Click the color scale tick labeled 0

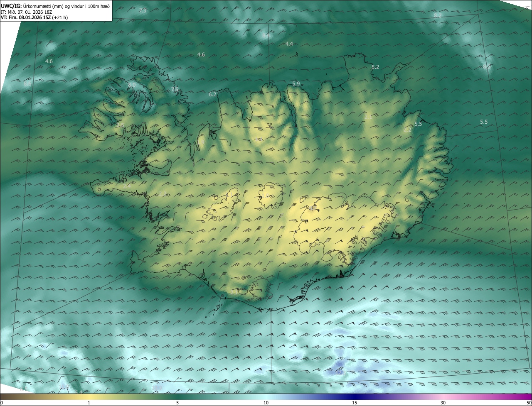tap(1, 403)
